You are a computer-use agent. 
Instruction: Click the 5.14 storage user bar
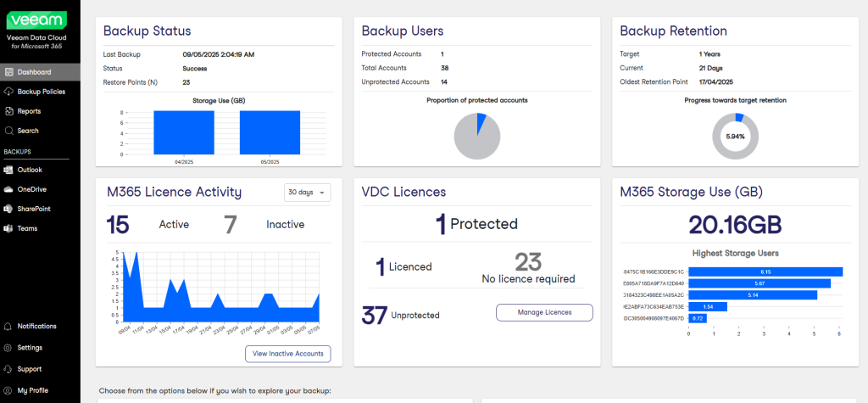pyautogui.click(x=753, y=295)
